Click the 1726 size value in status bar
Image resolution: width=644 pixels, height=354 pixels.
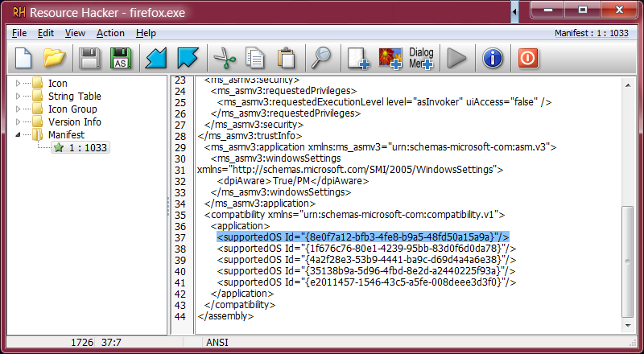click(x=82, y=343)
